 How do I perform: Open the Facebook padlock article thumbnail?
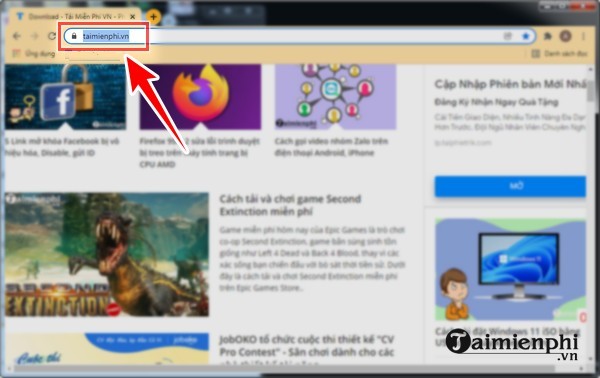(65, 97)
